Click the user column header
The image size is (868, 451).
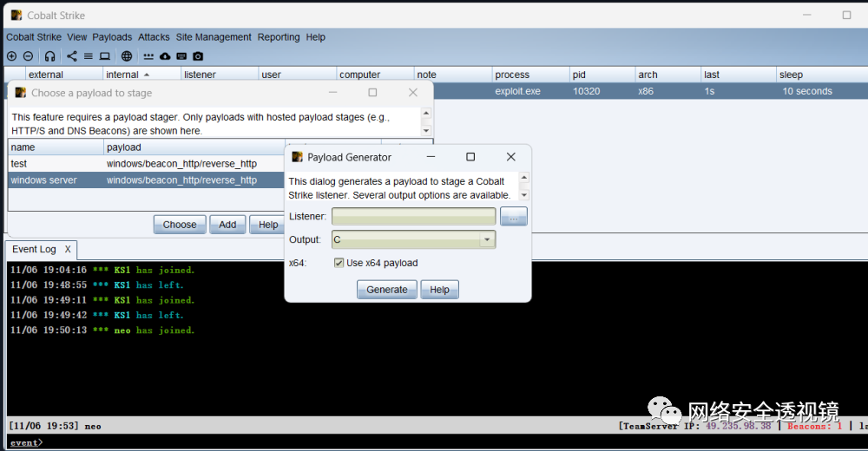pos(297,74)
